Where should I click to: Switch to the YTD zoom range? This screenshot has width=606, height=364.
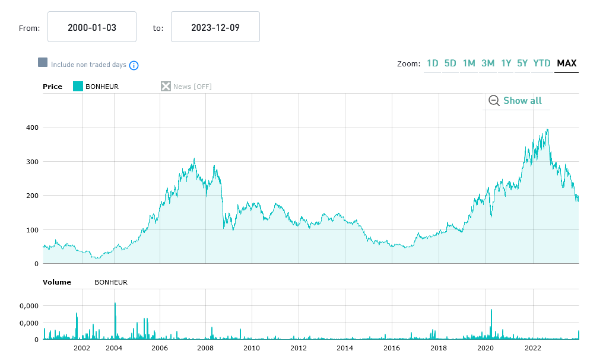[542, 63]
